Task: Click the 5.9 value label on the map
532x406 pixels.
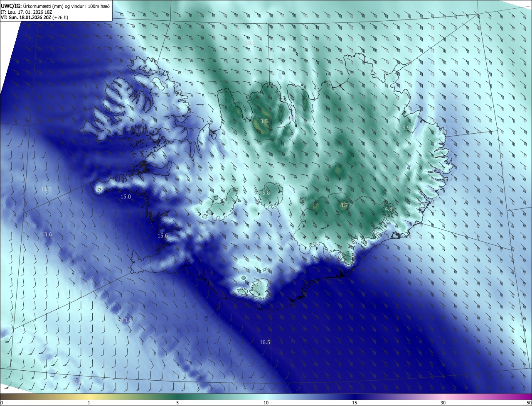Action: (x=406, y=128)
